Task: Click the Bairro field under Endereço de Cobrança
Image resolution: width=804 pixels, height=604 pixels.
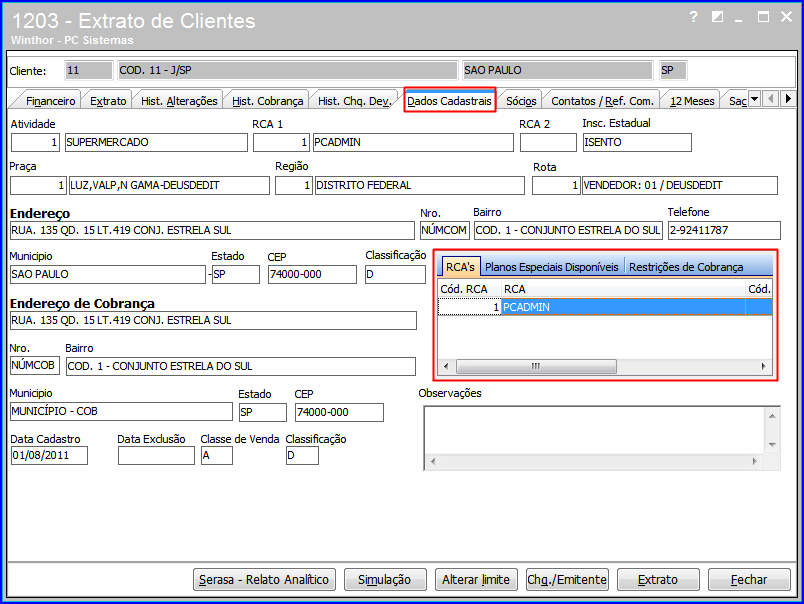Action: [x=240, y=366]
